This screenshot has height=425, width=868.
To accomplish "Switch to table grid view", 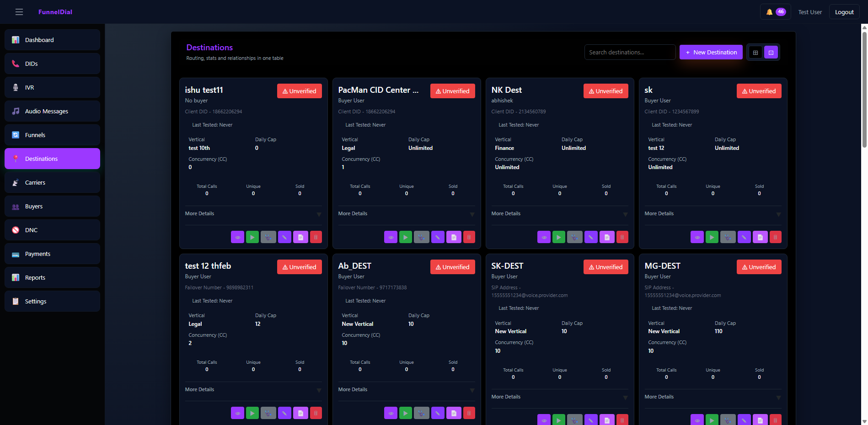I will click(x=755, y=53).
